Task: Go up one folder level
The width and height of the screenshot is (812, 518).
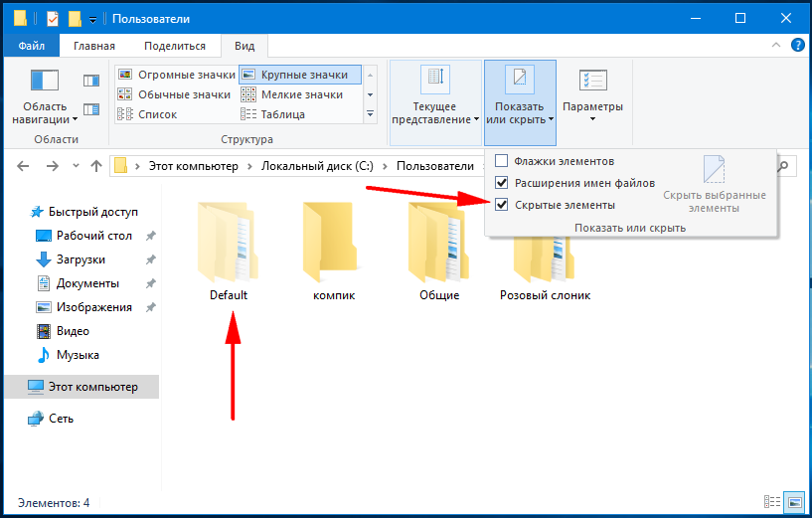Action: (x=96, y=166)
